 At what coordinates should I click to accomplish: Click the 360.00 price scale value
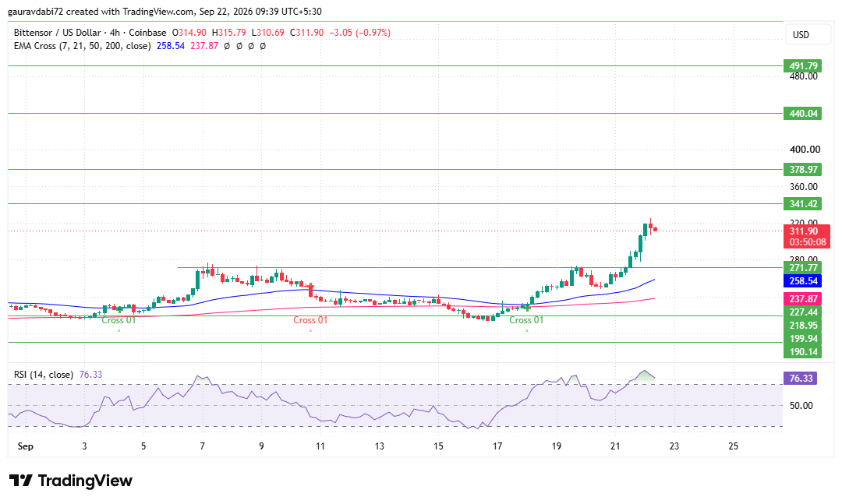[x=805, y=187]
